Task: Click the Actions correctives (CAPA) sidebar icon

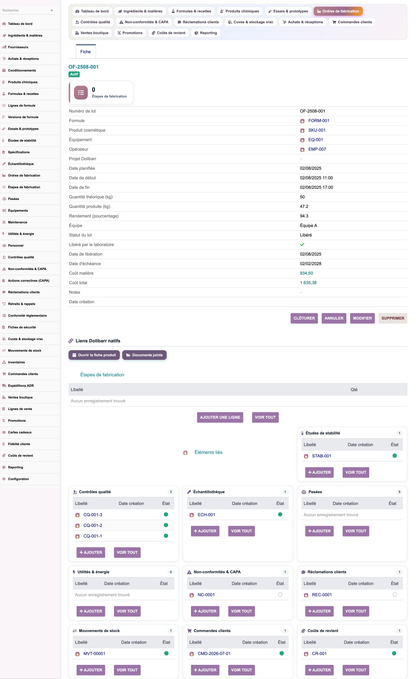Action: pos(4,281)
